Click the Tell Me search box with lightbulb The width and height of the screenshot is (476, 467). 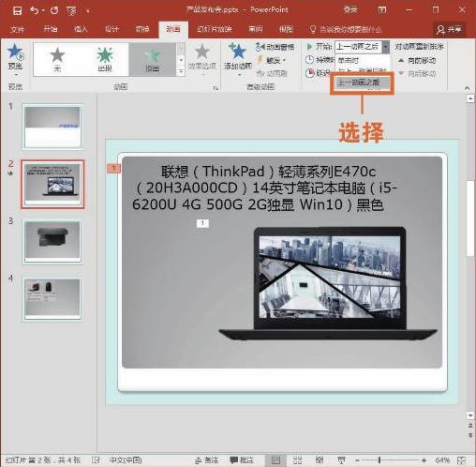pos(346,30)
